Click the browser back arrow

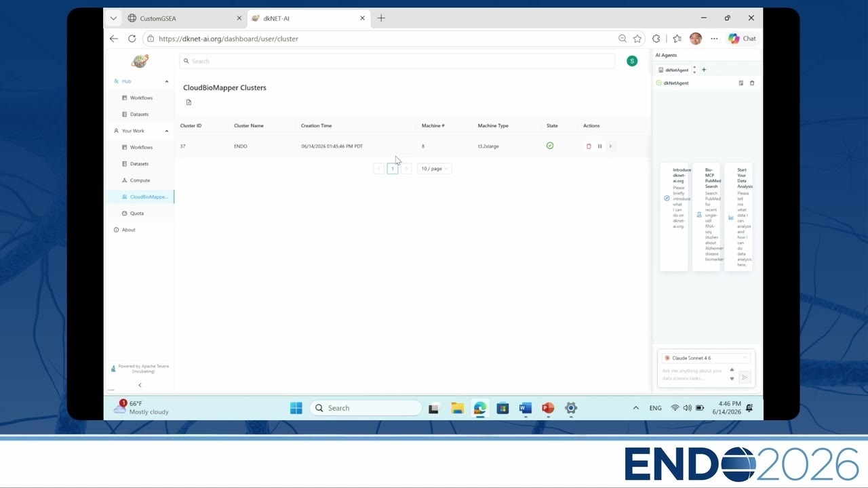(x=114, y=39)
